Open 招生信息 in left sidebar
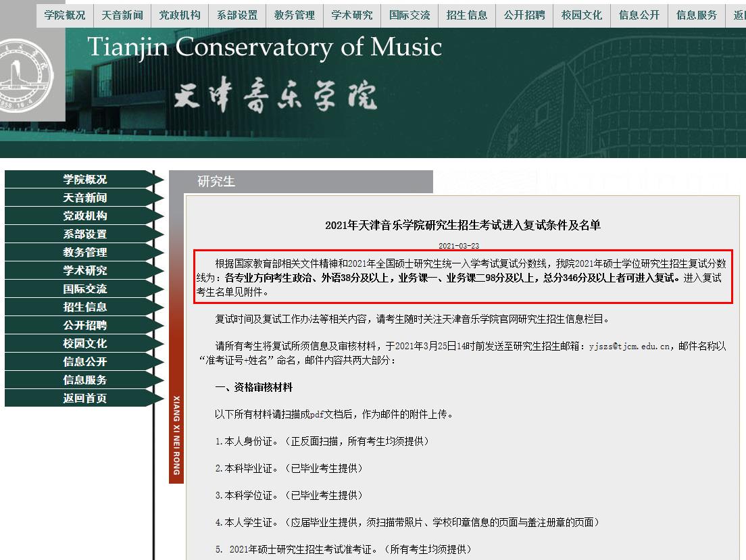 pyautogui.click(x=85, y=307)
